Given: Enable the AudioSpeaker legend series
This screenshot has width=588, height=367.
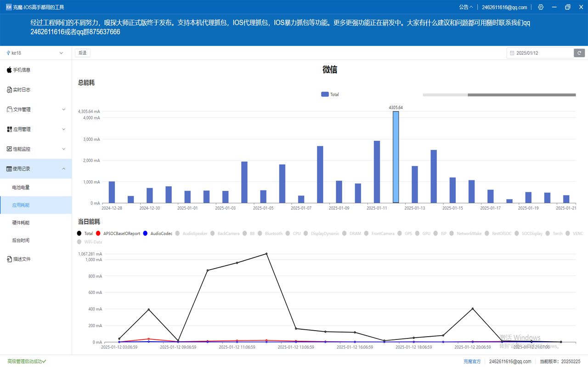Looking at the screenshot, I should pos(191,234).
